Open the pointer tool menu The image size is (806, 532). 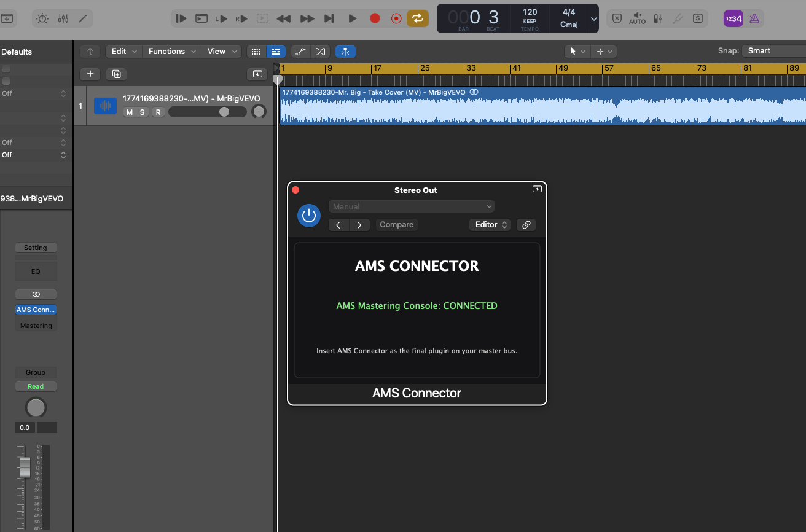point(579,52)
